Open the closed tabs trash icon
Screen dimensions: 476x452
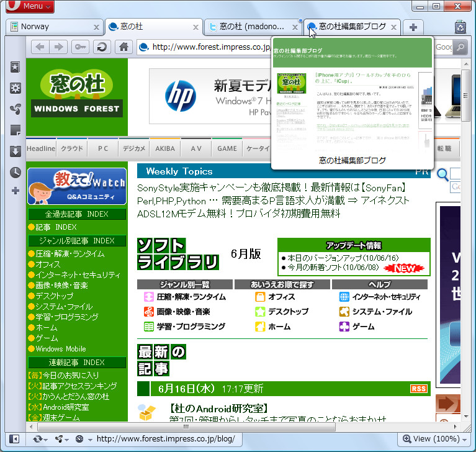(460, 27)
